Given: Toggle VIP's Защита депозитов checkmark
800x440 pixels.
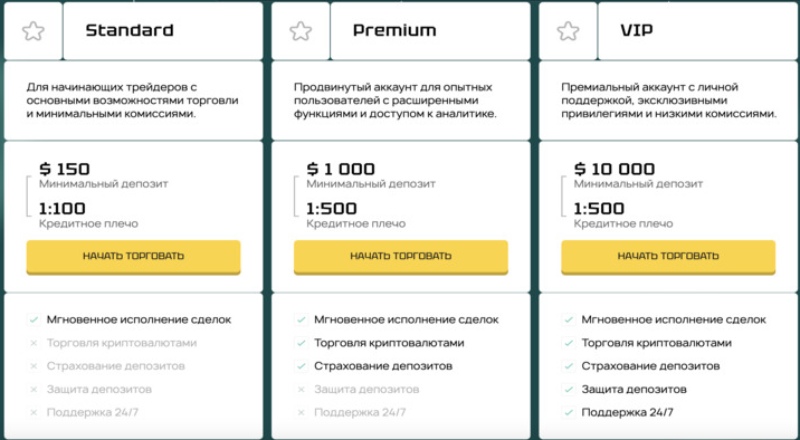Looking at the screenshot, I should point(568,389).
